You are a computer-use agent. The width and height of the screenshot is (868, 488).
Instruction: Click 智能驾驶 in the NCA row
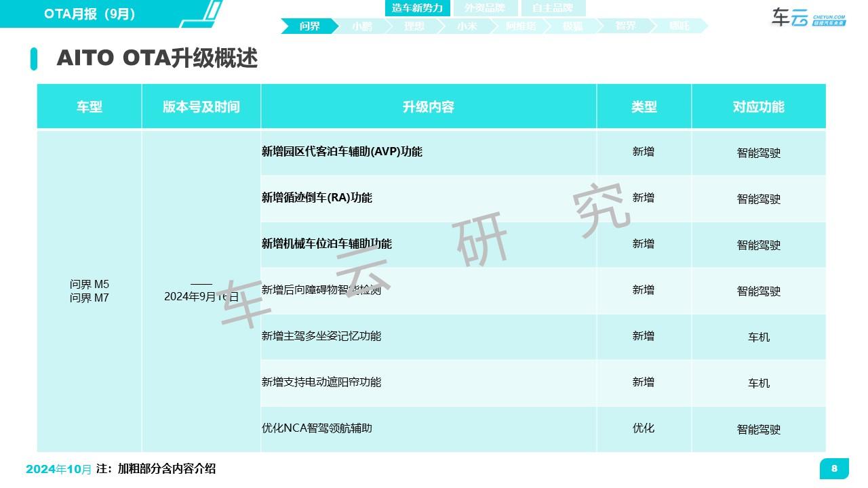pyautogui.click(x=759, y=430)
